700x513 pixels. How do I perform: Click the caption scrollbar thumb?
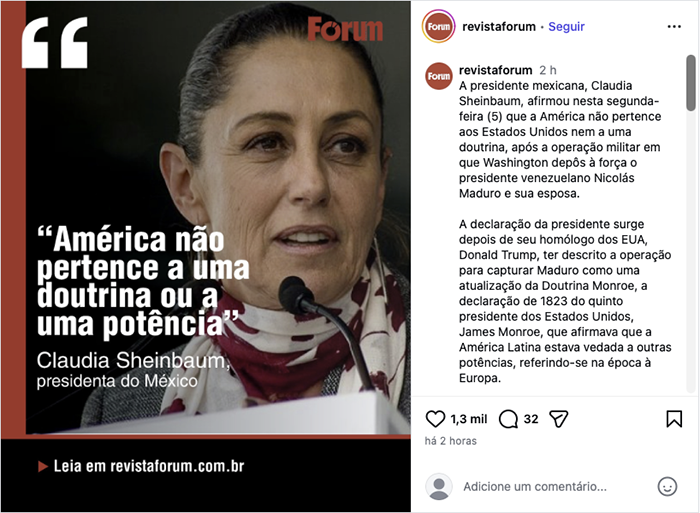tap(691, 83)
